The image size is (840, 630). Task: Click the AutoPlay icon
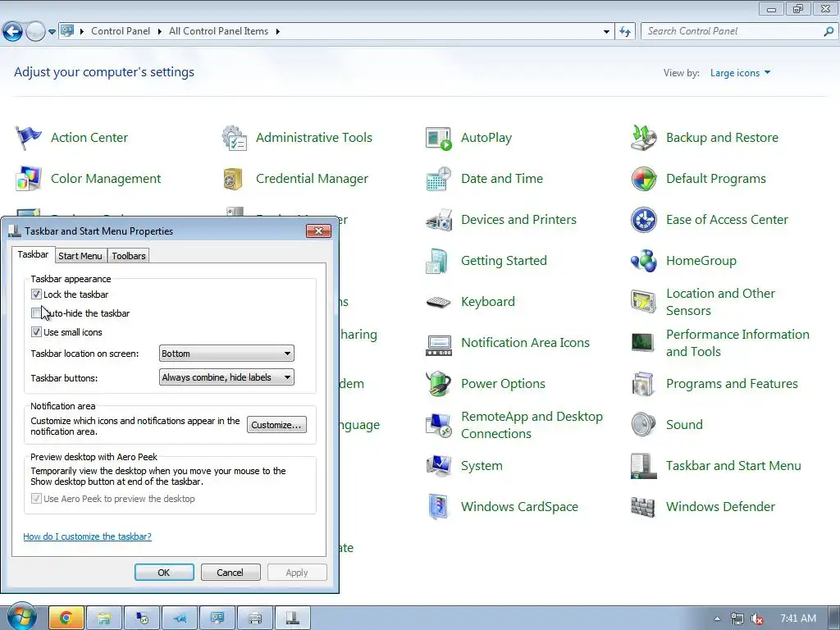(x=439, y=138)
